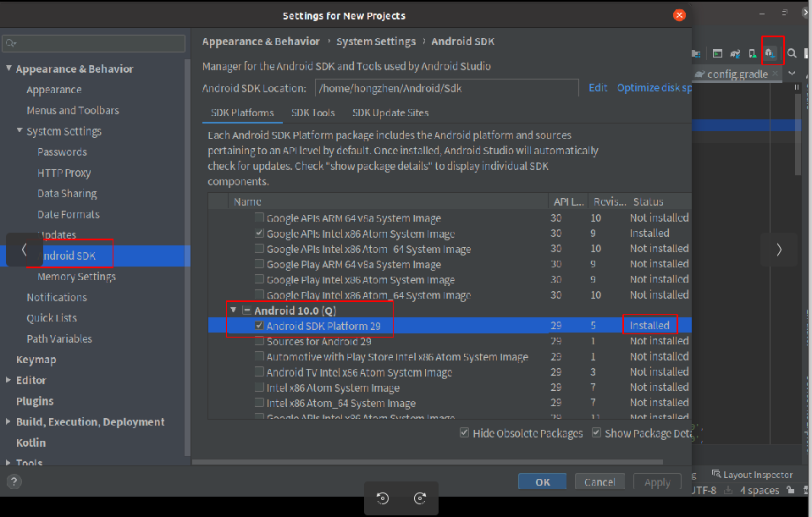Open the Device Manager phone icon
The image size is (812, 517).
tap(753, 52)
